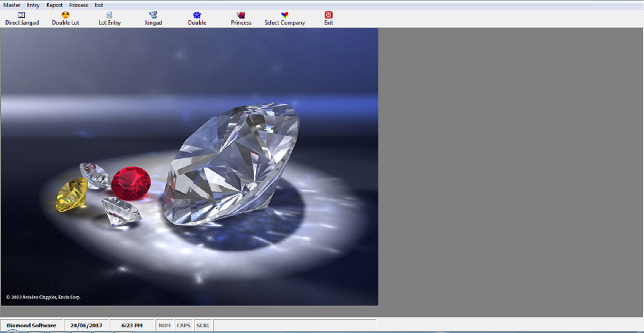
Task: Click the 6:23 PM time panel
Action: (x=132, y=325)
